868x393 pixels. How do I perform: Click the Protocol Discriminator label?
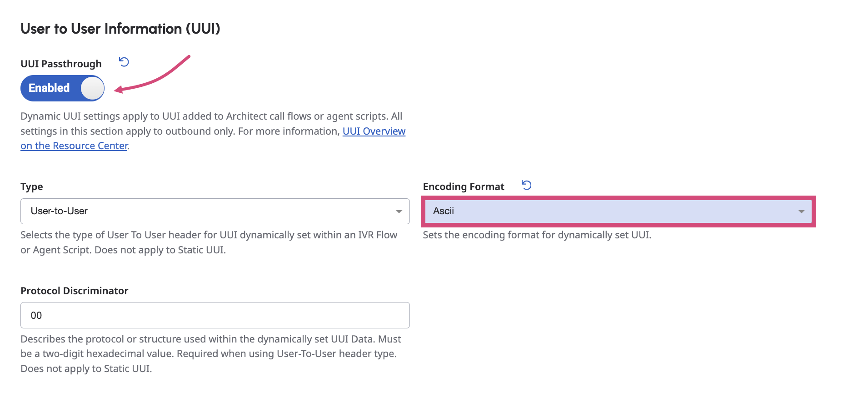[x=75, y=291]
